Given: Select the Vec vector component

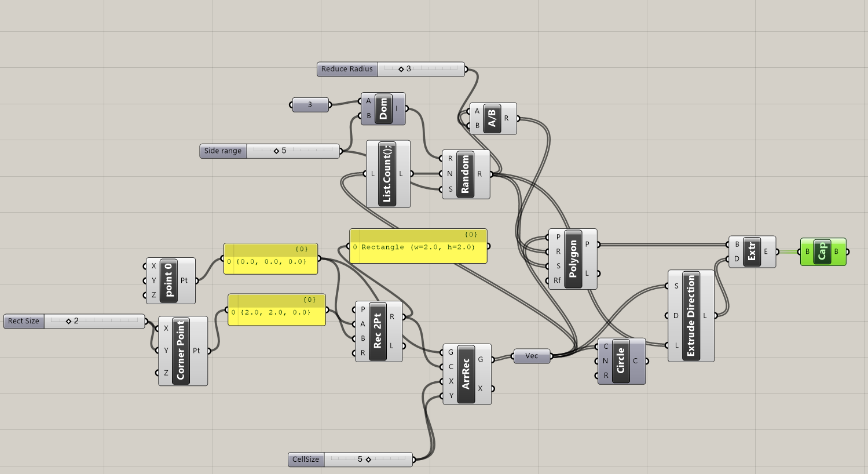Looking at the screenshot, I should (x=531, y=356).
